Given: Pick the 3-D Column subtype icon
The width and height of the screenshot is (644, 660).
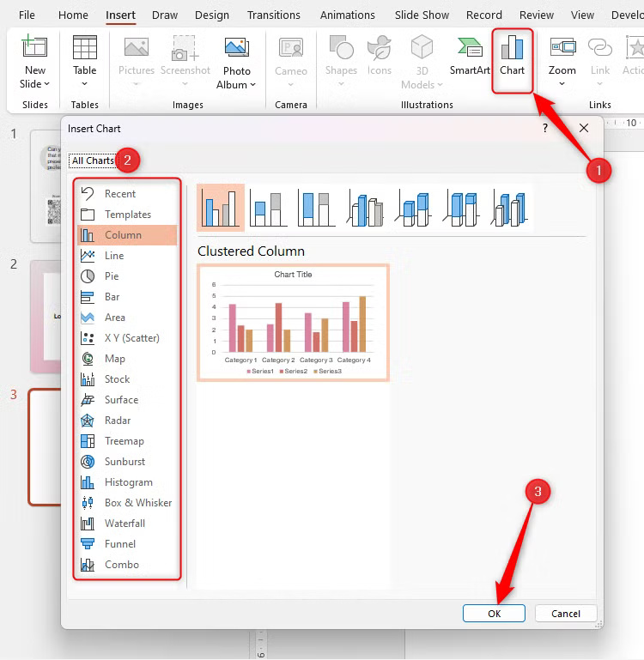Looking at the screenshot, I should pos(509,208).
